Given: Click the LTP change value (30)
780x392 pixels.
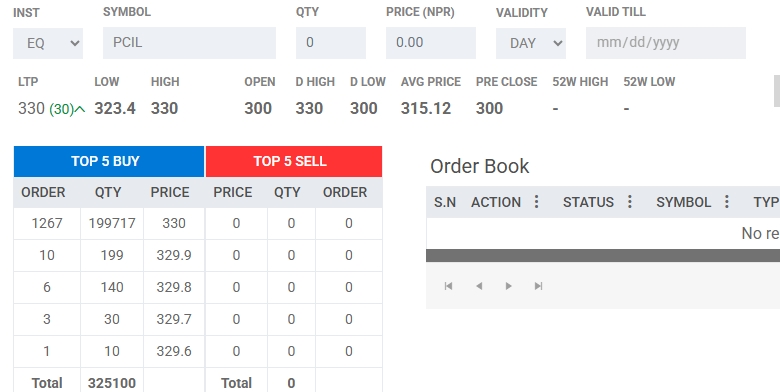Looking at the screenshot, I should click(62, 109).
